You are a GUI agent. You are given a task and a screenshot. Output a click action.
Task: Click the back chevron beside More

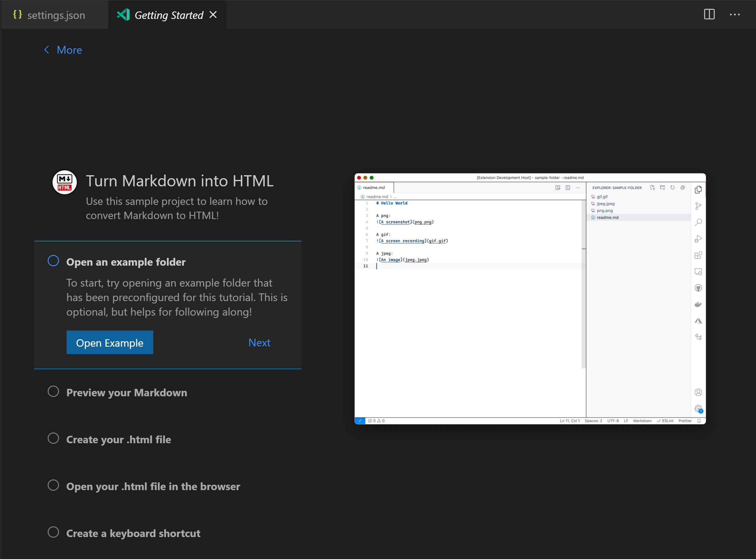[47, 50]
